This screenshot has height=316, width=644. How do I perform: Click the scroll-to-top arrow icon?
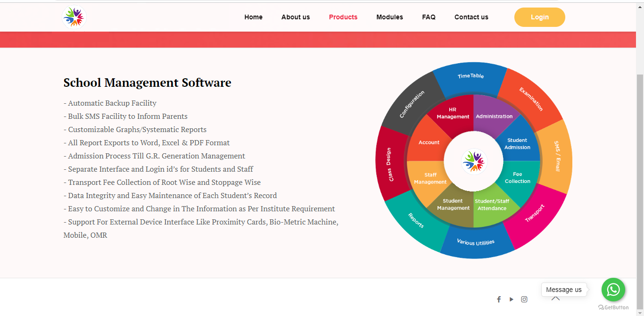pyautogui.click(x=555, y=299)
